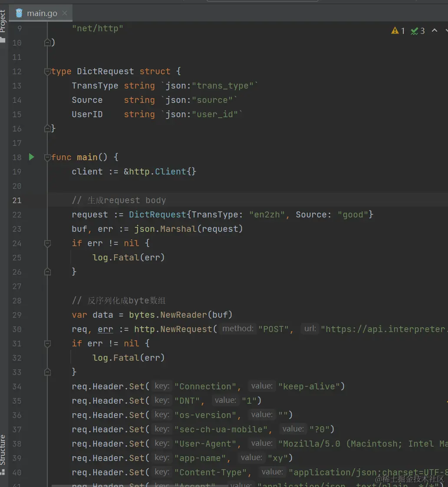Image resolution: width=448 pixels, height=487 pixels.
Task: Click the "Connection" header key string
Action: (x=205, y=386)
